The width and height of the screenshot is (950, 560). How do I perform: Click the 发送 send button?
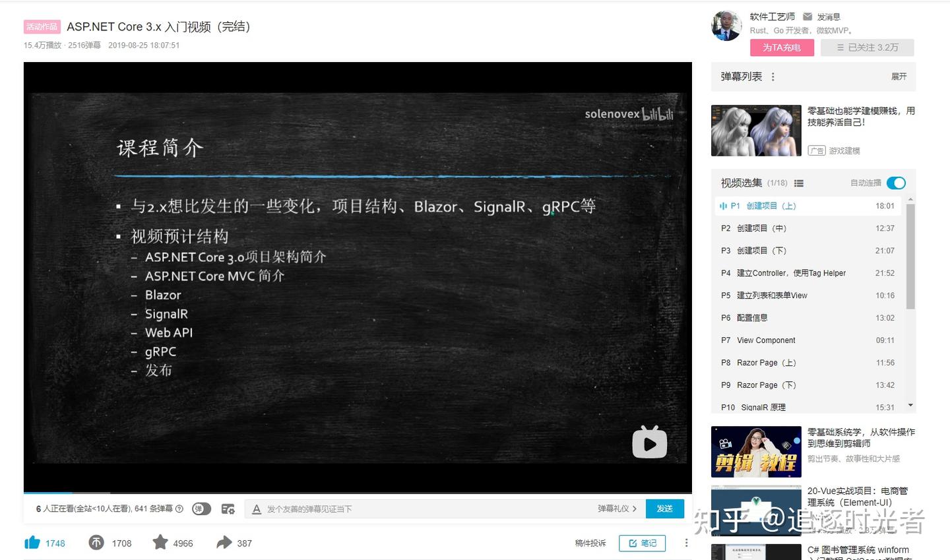[x=664, y=509]
